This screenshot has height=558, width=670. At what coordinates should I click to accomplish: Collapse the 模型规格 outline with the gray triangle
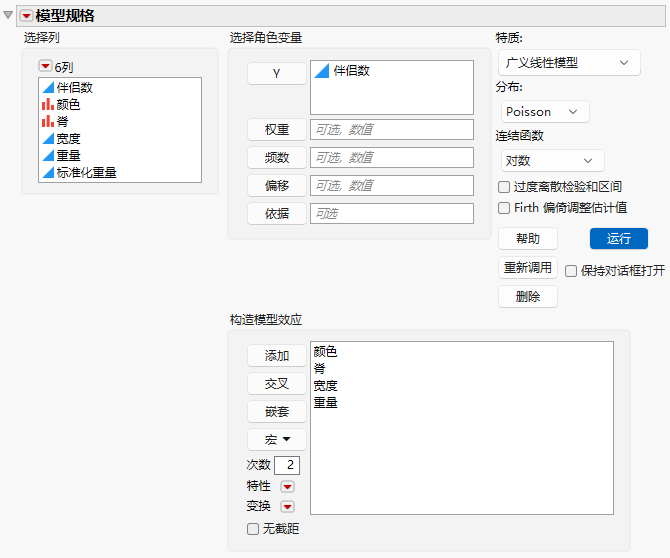[8, 15]
